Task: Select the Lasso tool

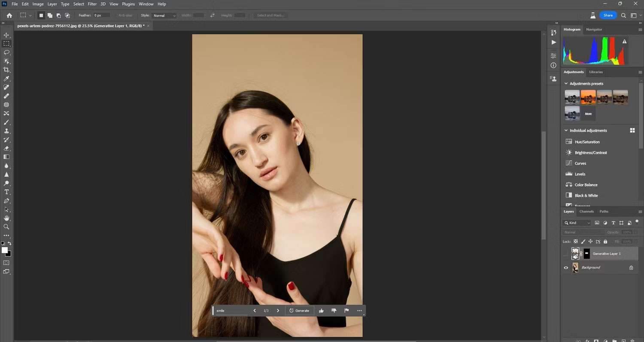Action: click(6, 52)
